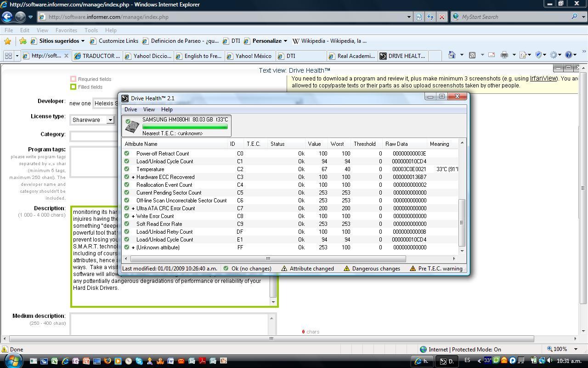Image resolution: width=588 pixels, height=368 pixels.
Task: Click the Firefox icon in the taskbar
Action: tap(107, 361)
